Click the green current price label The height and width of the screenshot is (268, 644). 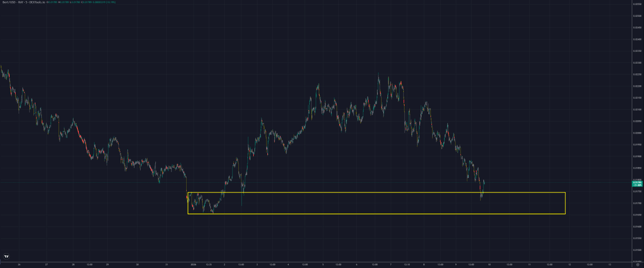(x=636, y=184)
